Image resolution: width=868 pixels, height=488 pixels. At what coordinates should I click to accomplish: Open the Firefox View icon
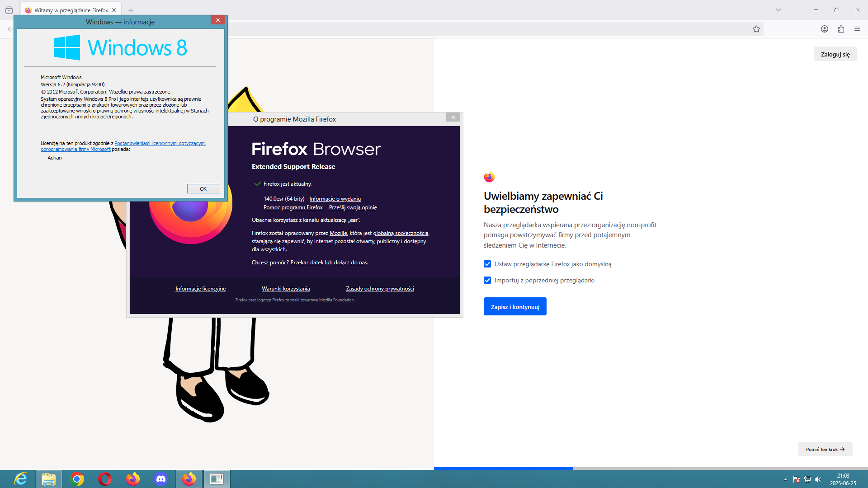coord(9,10)
